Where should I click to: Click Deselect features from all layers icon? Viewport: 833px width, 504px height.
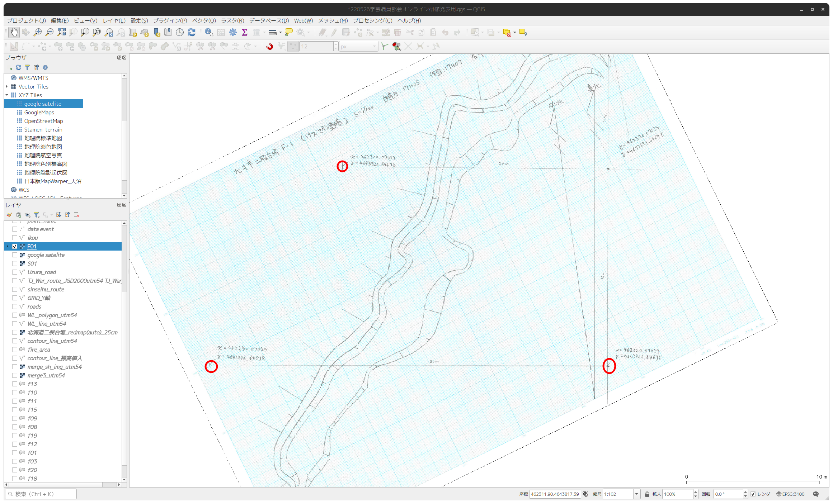[x=507, y=33]
